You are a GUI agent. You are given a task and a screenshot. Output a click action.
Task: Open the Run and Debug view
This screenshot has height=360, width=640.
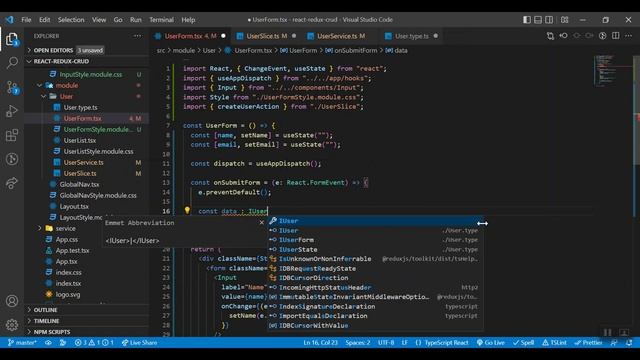click(12, 111)
